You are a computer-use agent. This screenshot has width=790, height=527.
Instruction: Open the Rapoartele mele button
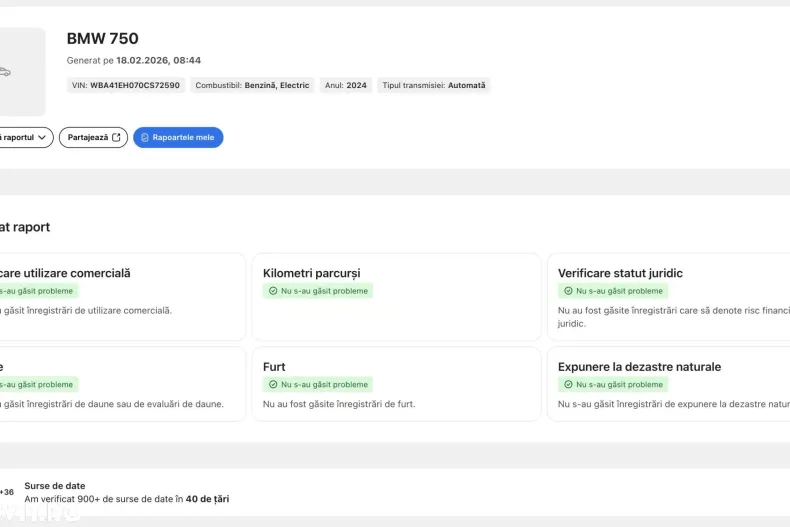(x=178, y=138)
